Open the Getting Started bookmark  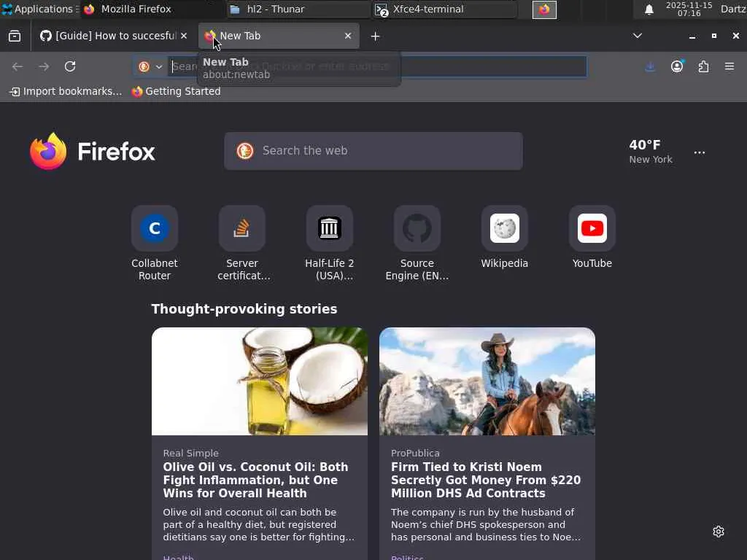176,91
